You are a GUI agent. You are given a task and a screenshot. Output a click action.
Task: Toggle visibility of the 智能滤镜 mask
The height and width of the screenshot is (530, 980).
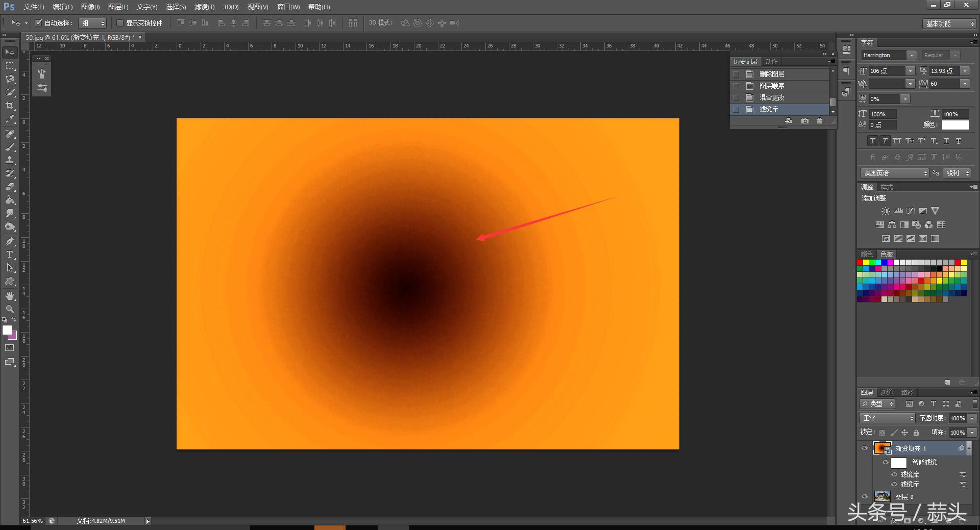886,463
